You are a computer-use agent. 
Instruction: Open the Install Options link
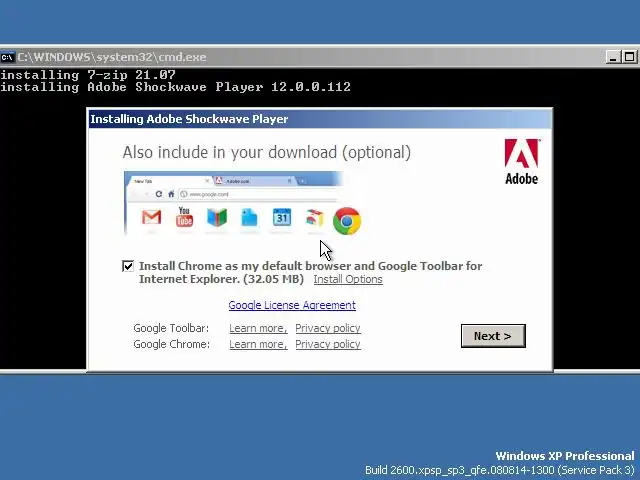[x=348, y=280]
